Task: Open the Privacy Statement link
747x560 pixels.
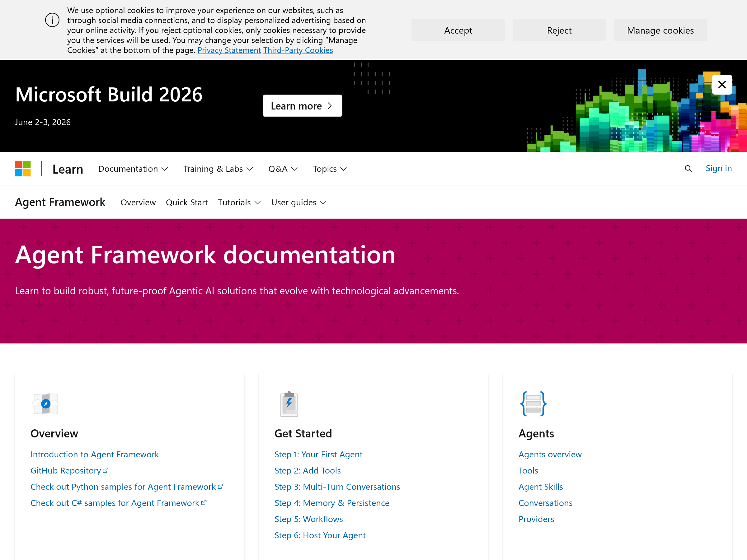Action: point(229,50)
